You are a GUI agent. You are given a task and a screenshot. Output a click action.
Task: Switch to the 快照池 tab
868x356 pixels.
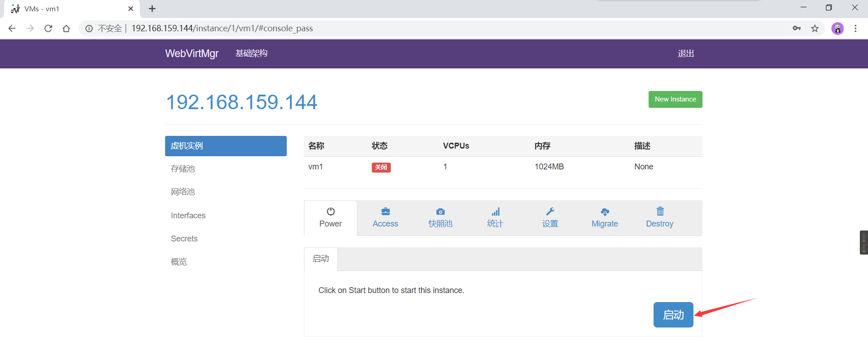pos(441,218)
